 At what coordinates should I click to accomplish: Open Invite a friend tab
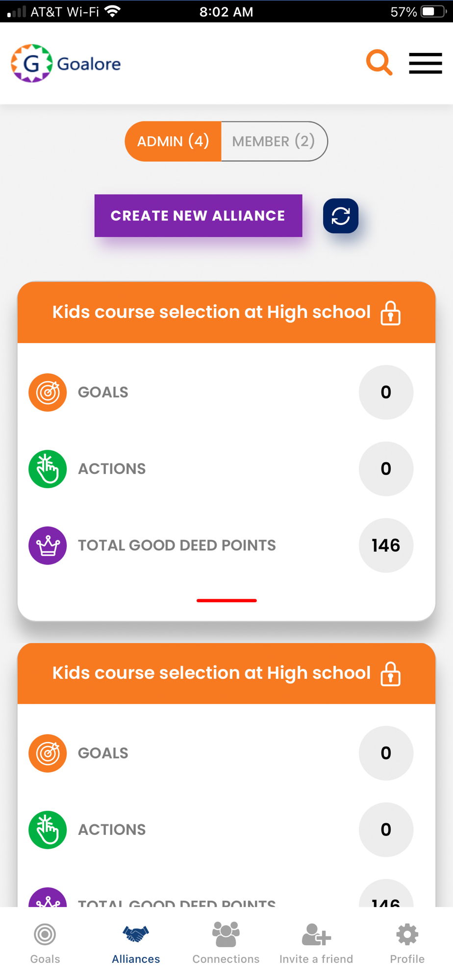(x=316, y=944)
